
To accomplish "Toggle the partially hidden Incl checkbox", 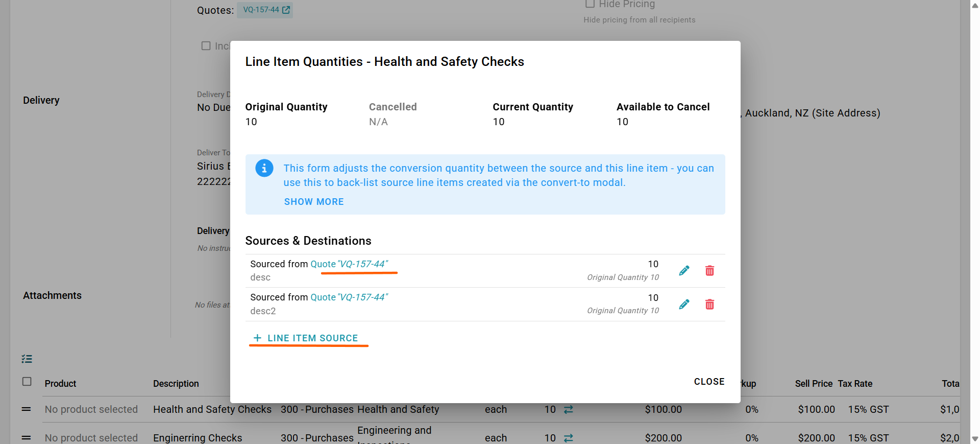I will click(206, 46).
